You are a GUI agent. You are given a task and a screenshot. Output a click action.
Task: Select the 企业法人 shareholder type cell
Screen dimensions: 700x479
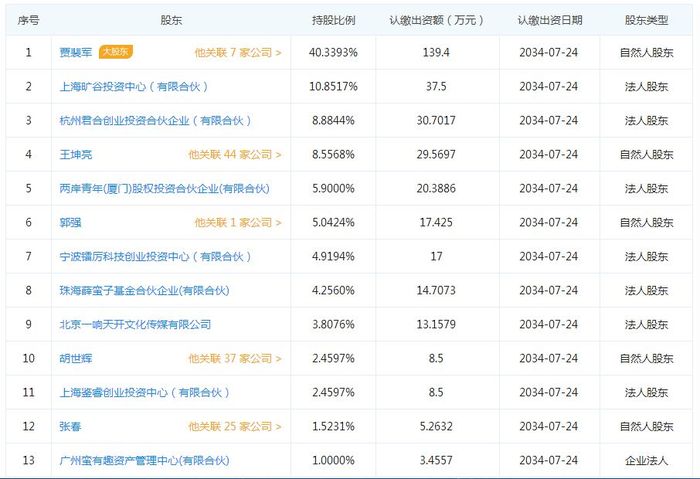coord(646,460)
